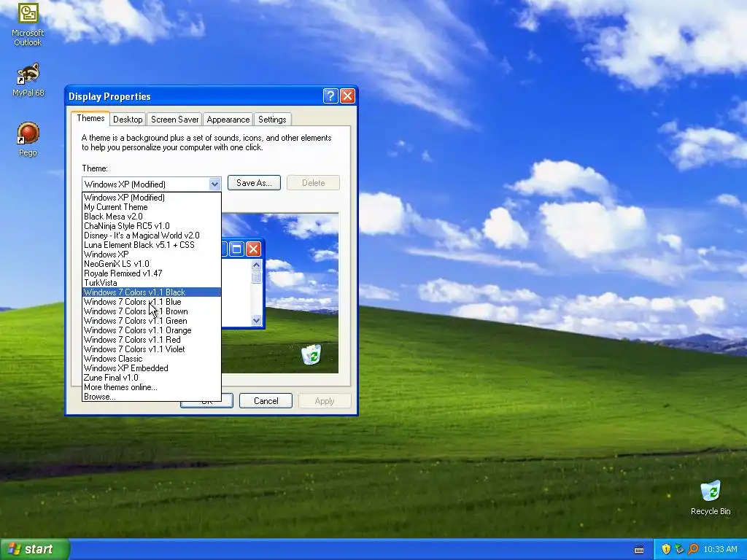This screenshot has height=560, width=747.
Task: Select the Recycle Bin on desktop
Action: coord(711,497)
